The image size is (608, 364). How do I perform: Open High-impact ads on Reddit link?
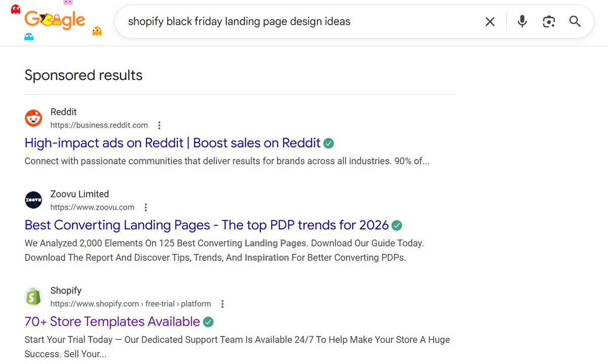coord(173,143)
